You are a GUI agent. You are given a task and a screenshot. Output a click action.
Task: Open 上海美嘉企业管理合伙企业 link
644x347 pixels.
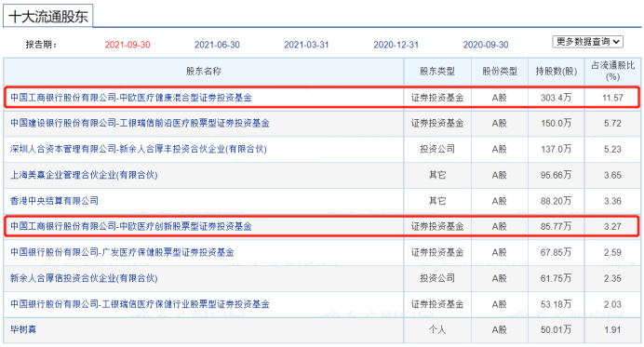[84, 175]
